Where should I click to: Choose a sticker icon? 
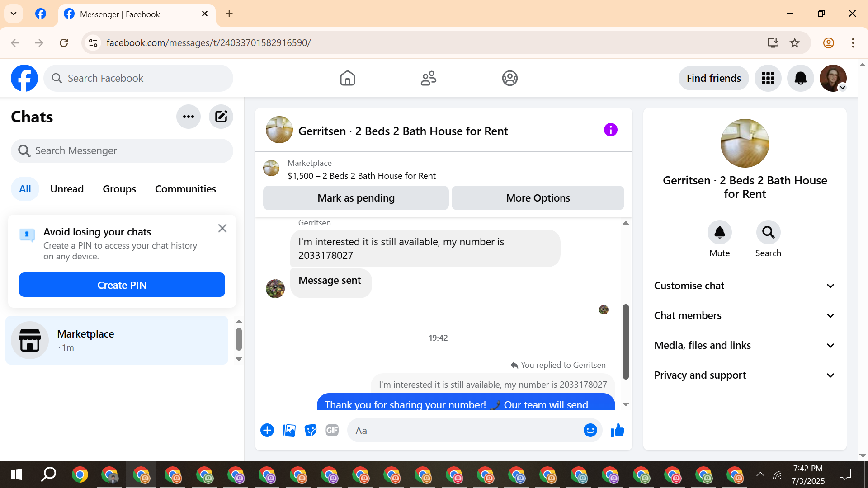pos(311,431)
